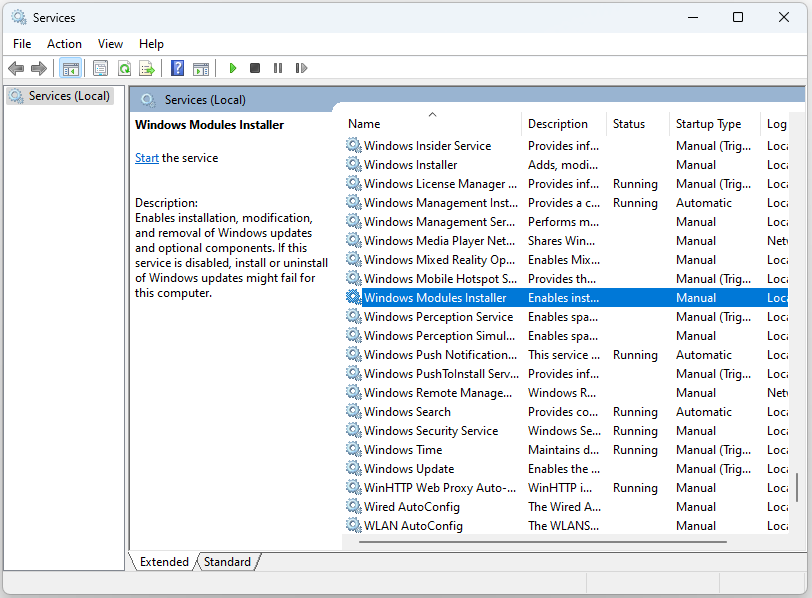
Task: Switch to the Extended tab
Action: [x=164, y=562]
